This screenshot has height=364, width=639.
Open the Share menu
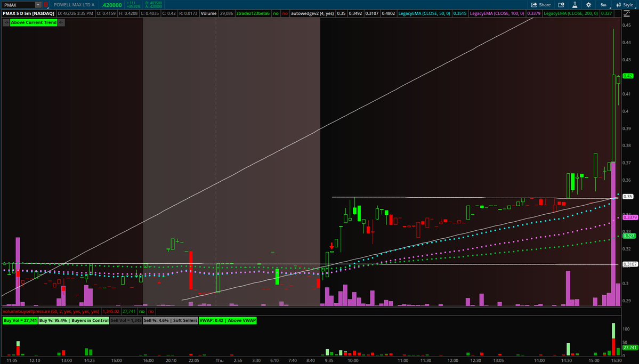click(x=540, y=5)
